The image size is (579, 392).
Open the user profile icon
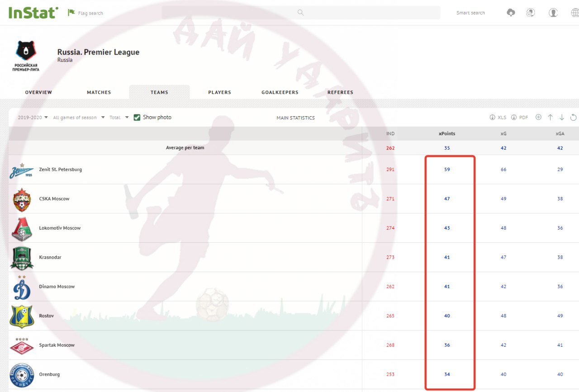point(553,13)
